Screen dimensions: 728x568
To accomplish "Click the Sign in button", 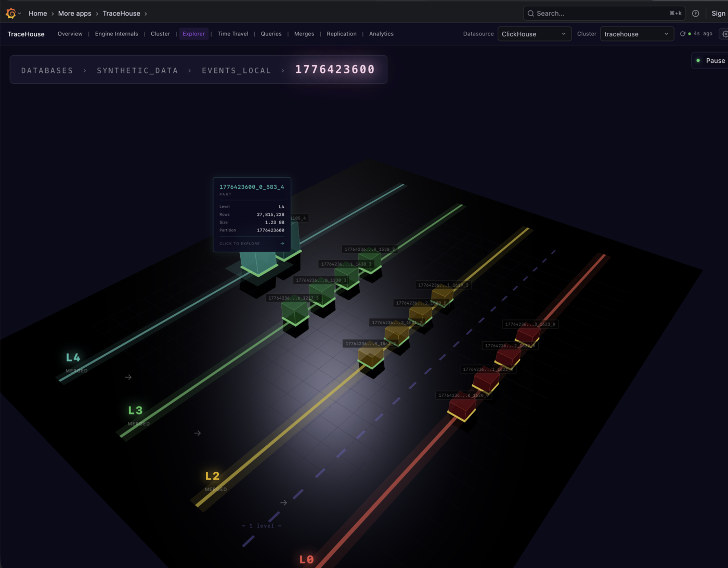I will pyautogui.click(x=719, y=14).
